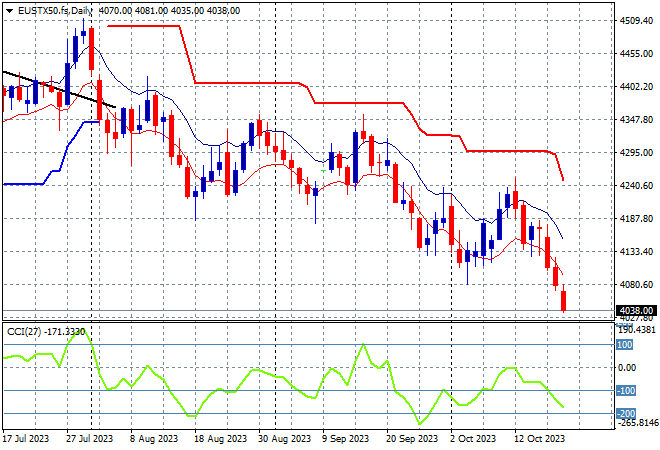The width and height of the screenshot is (660, 450).
Task: Click the 100 level label on CCI
Action: (x=624, y=345)
